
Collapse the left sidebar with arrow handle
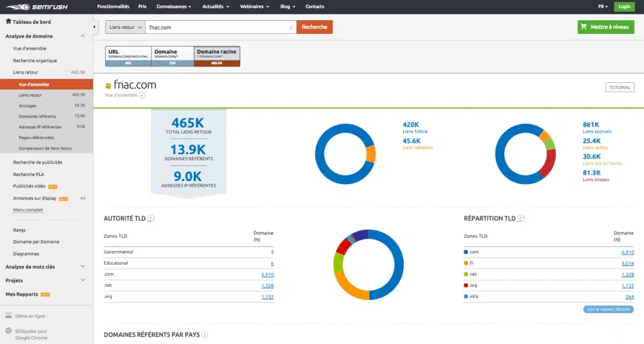tap(94, 27)
